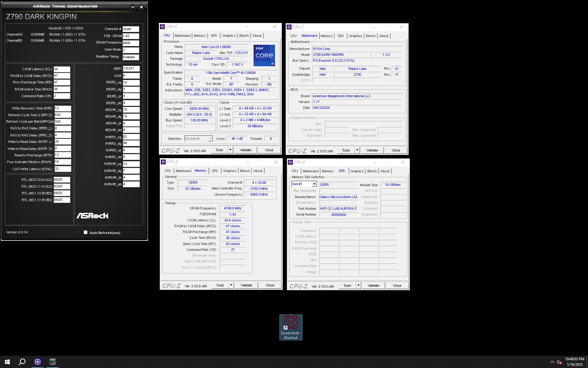Click Close button in Mainboard window
Image resolution: width=588 pixels, height=368 pixels.
point(396,150)
